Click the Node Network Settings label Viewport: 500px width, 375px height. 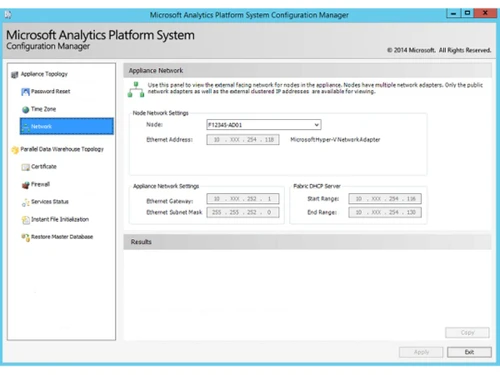[161, 113]
